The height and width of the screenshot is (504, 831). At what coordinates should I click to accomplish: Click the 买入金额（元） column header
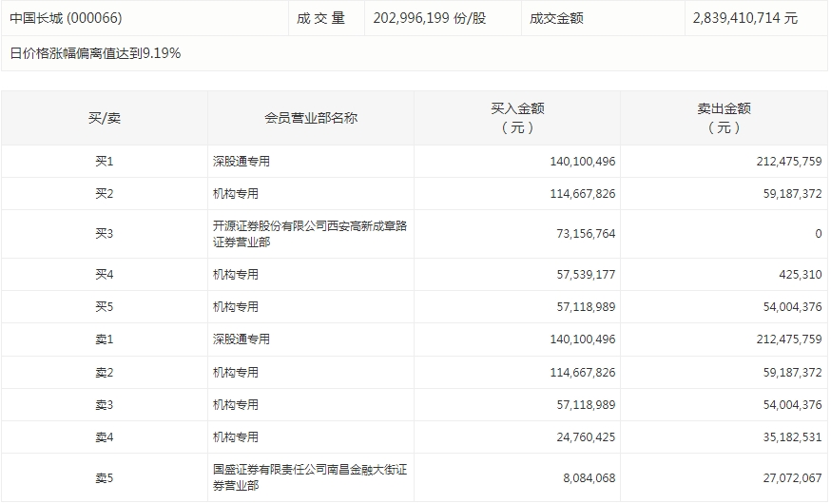point(517,118)
